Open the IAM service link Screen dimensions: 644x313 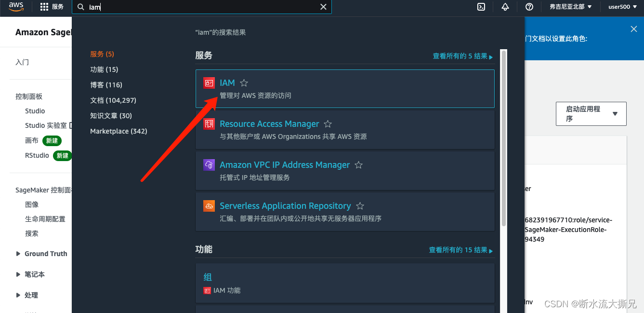(x=227, y=83)
